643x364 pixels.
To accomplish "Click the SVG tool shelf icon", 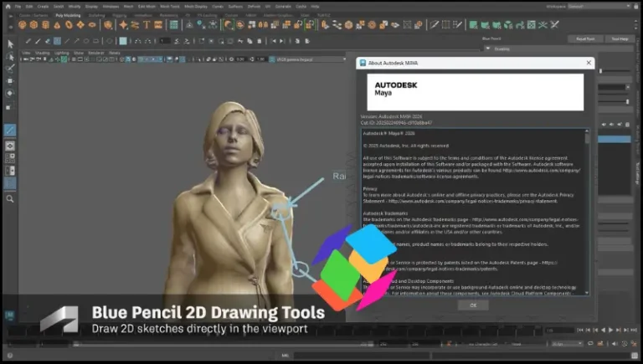I will coord(158,25).
